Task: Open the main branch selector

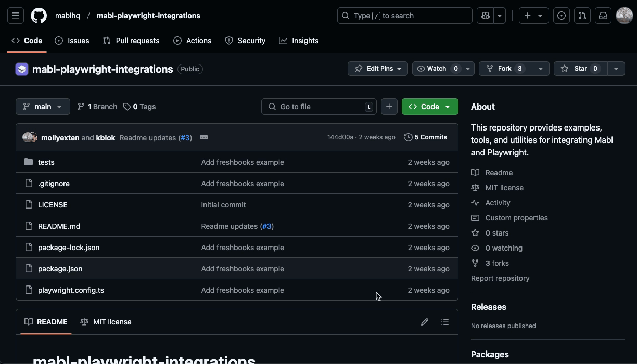Action: (x=43, y=107)
